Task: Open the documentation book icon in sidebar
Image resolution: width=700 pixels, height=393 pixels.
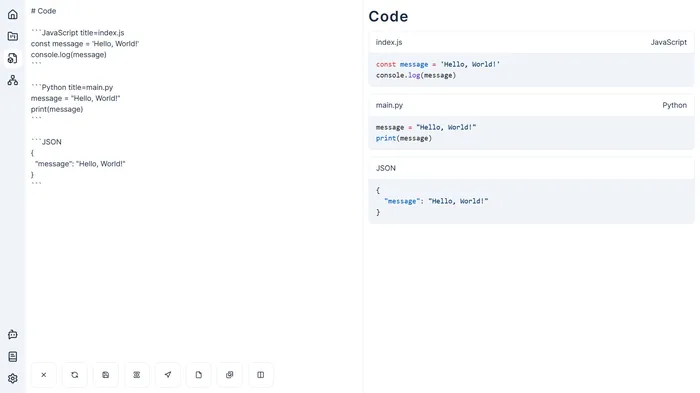Action: pos(12,356)
